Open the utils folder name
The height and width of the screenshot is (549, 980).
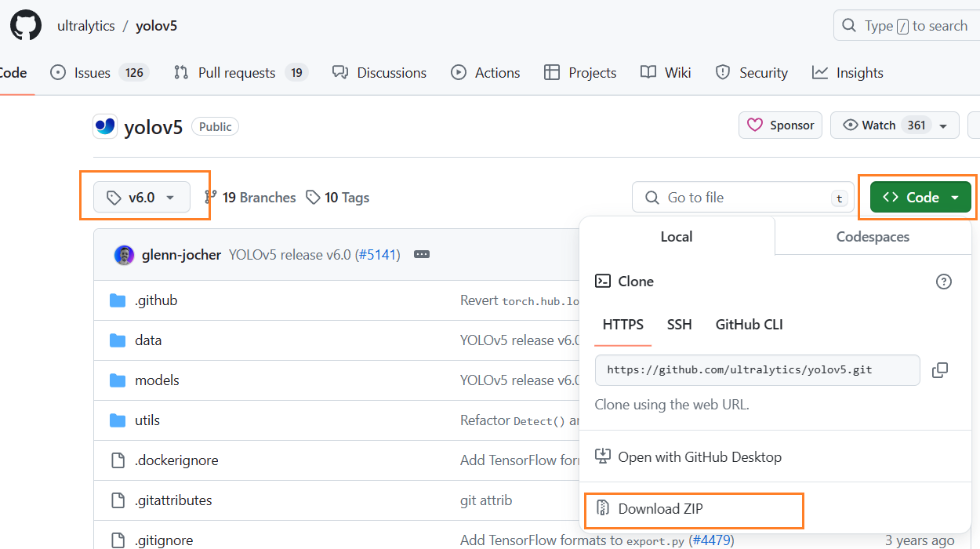147,420
